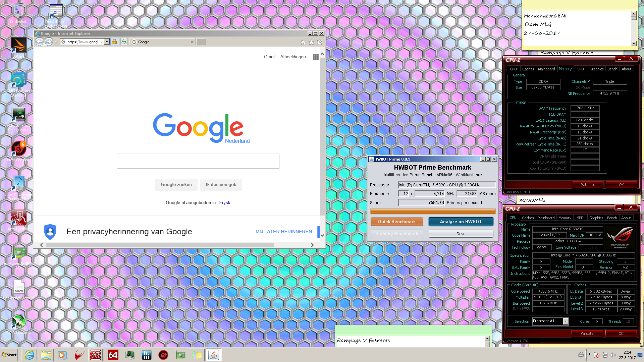The image size is (644, 362).
Task: Open the IE Home page icon
Action: [x=303, y=42]
